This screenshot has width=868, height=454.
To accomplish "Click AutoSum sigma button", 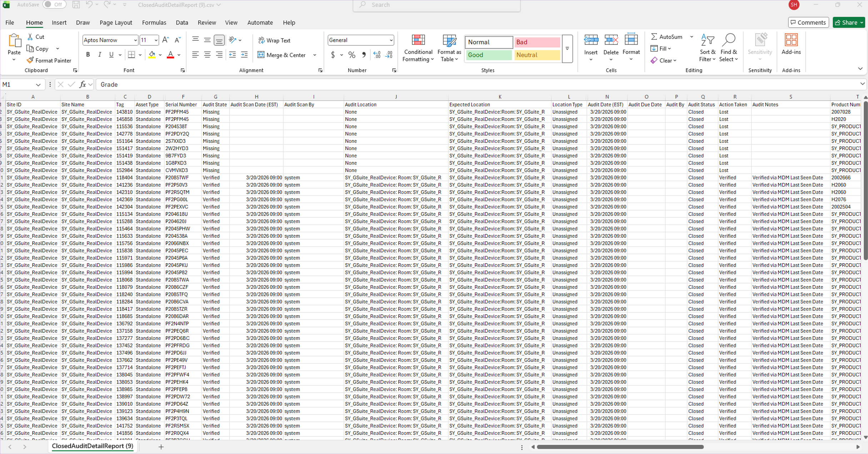I will [x=667, y=37].
